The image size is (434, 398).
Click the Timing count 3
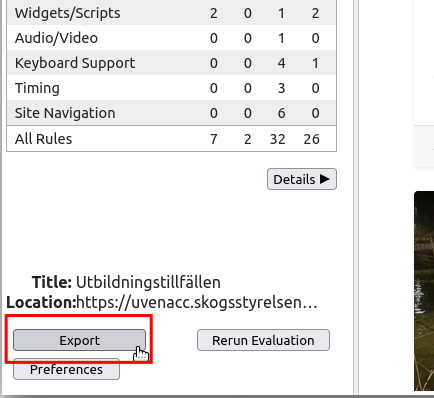pos(281,88)
